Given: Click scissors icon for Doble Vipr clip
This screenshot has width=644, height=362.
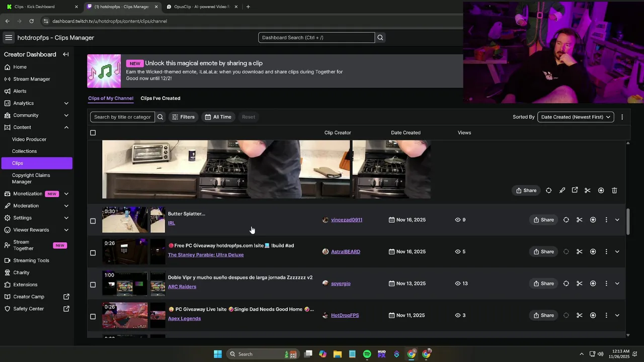Looking at the screenshot, I should [579, 284].
